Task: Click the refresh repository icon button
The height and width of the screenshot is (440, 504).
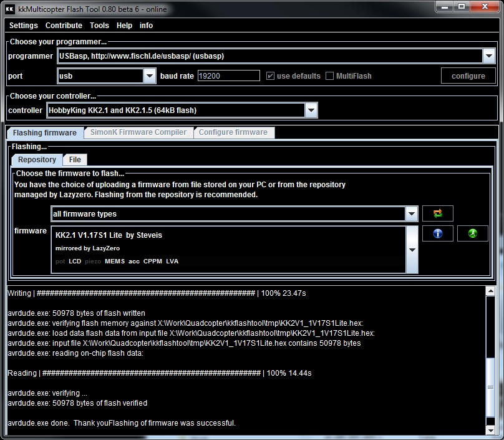Action: [437, 213]
